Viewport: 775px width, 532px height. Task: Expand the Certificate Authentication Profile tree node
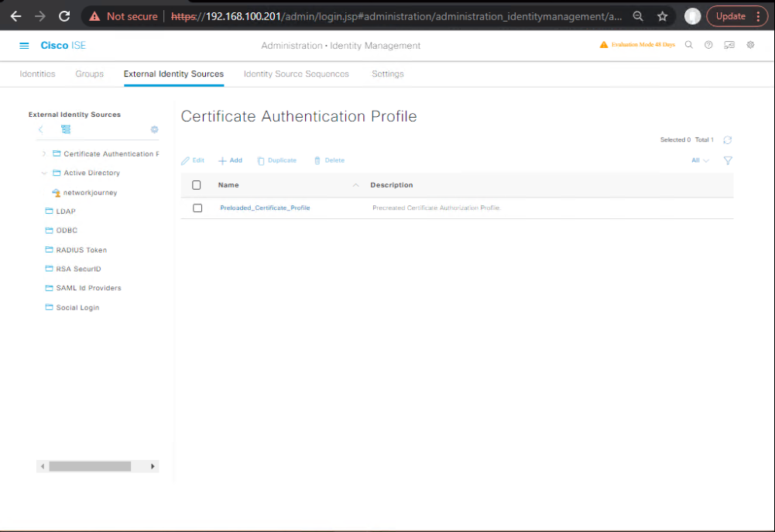[44, 154]
